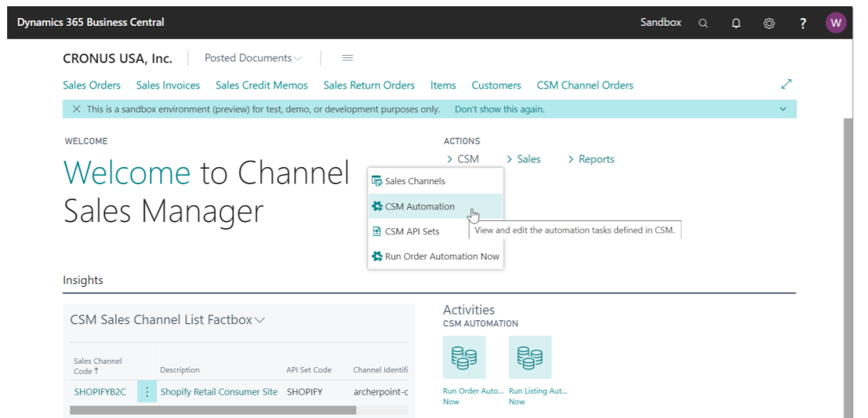Click the Run Order Automation tile icon

point(464,357)
